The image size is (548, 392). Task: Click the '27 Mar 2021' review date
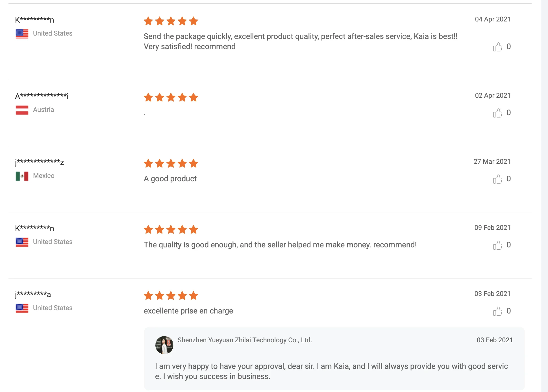[x=492, y=162]
